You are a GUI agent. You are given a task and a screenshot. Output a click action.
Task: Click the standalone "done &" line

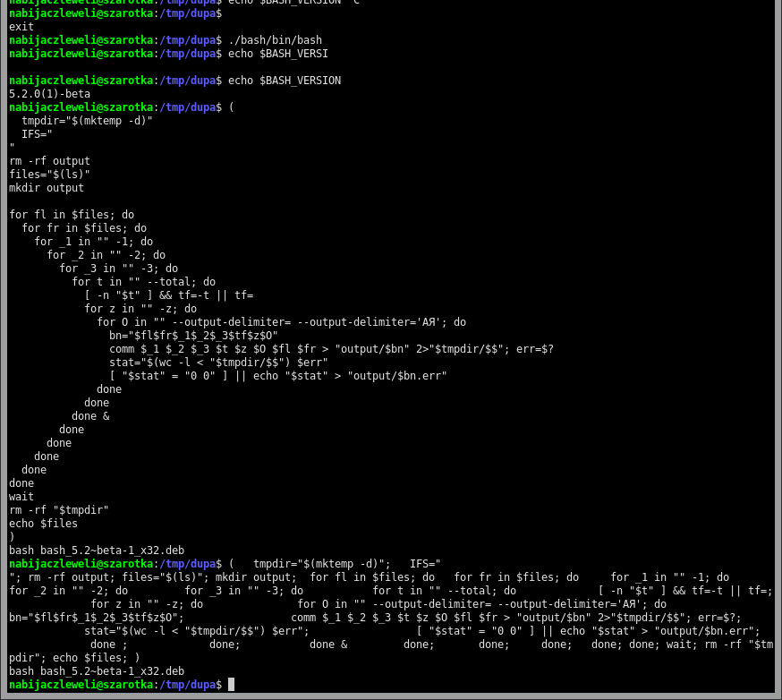coord(90,416)
